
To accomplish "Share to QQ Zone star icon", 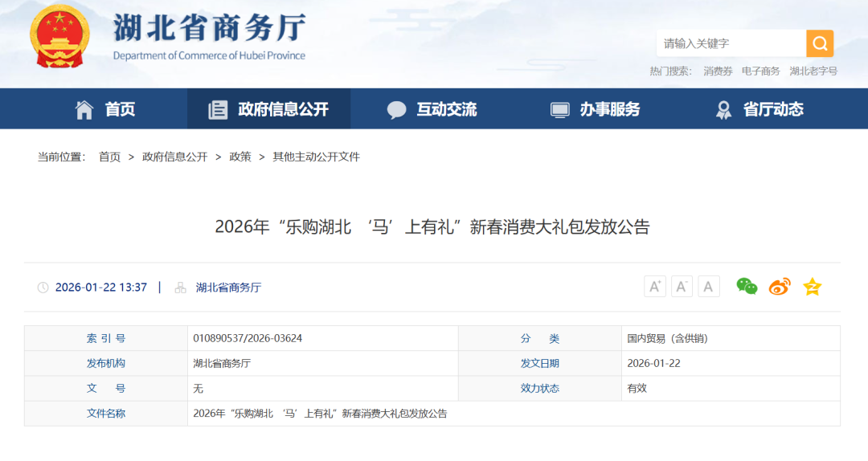I will point(813,287).
